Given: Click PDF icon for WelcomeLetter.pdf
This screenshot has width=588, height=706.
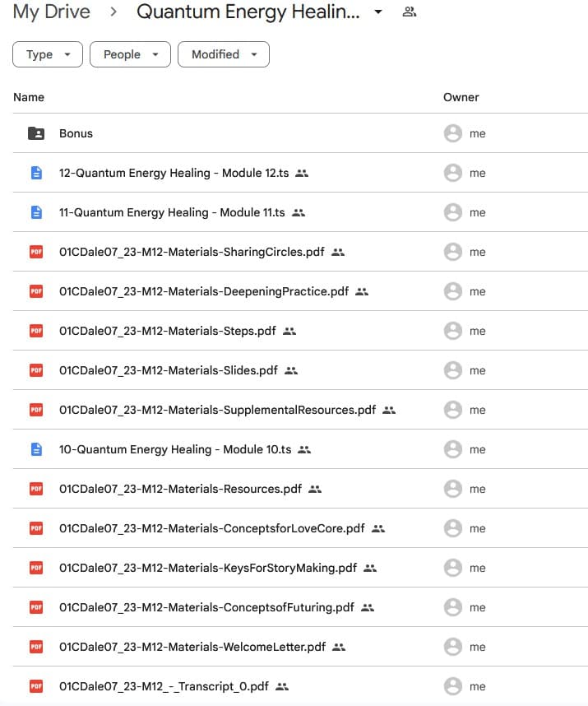Looking at the screenshot, I should [x=35, y=647].
